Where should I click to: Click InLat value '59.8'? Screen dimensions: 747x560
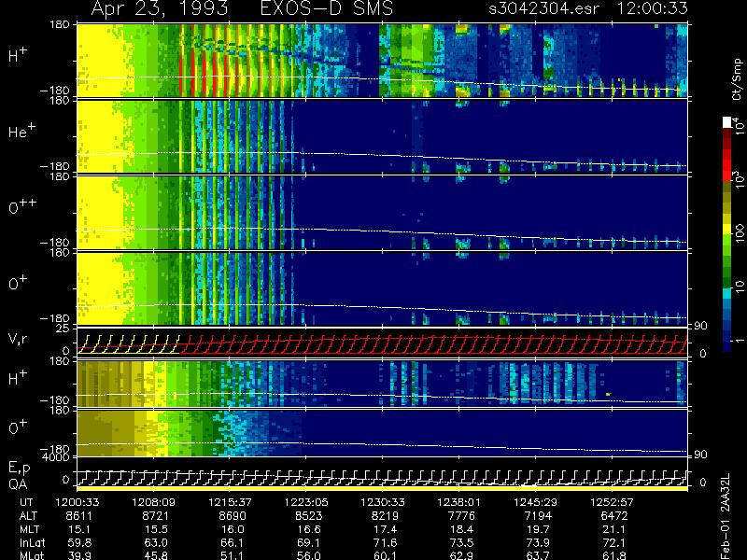(79, 542)
